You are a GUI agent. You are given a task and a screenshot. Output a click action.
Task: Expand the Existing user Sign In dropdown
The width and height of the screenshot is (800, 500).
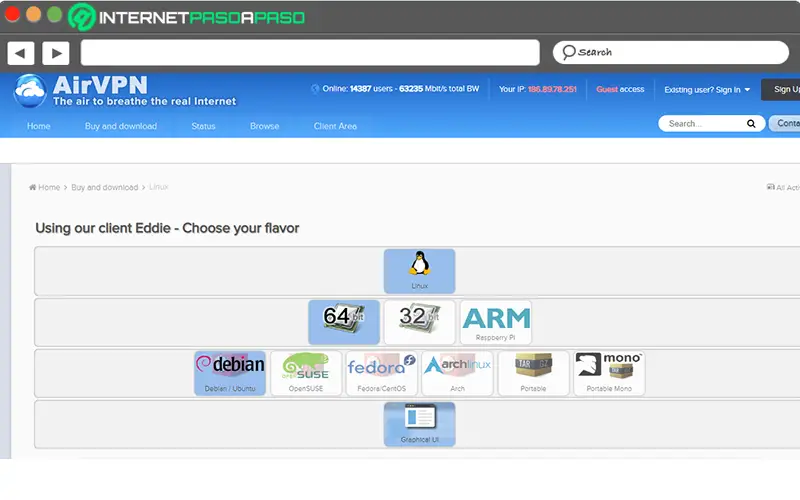pos(707,90)
